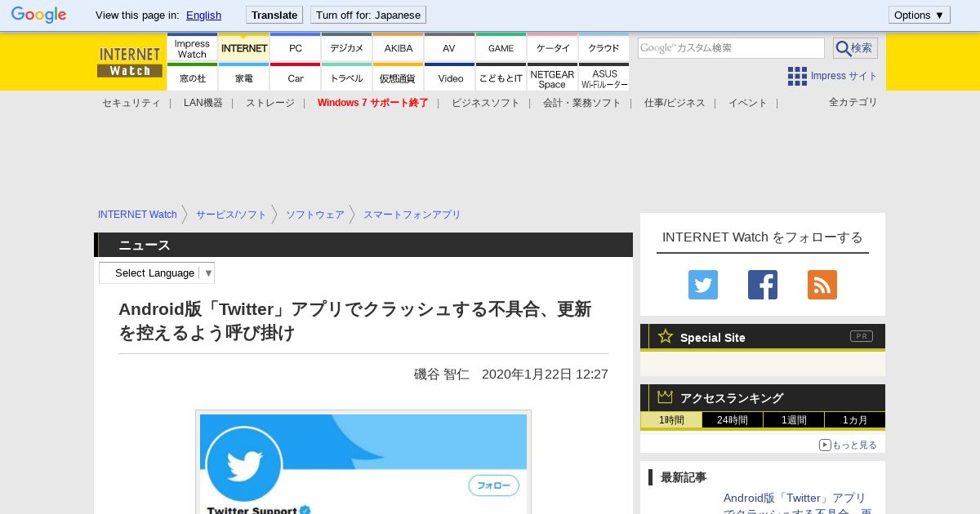The width and height of the screenshot is (980, 514).
Task: Open the NETGEAR Space tab
Action: (553, 78)
